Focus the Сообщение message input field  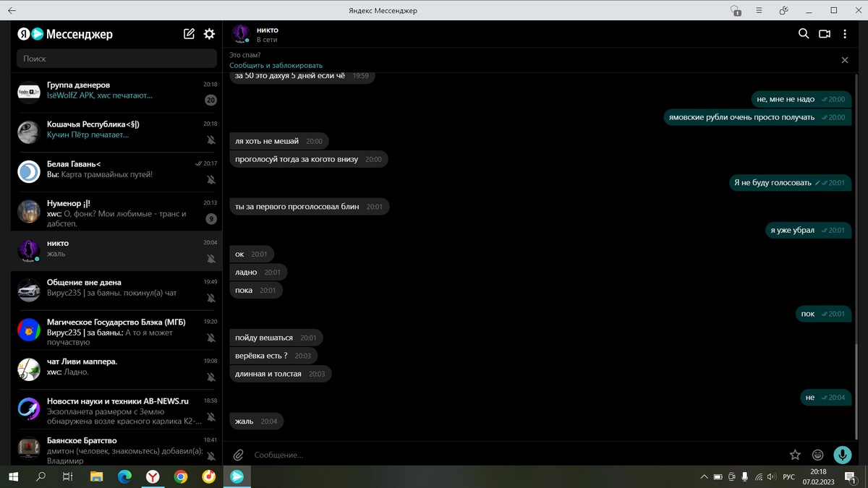[517, 455]
